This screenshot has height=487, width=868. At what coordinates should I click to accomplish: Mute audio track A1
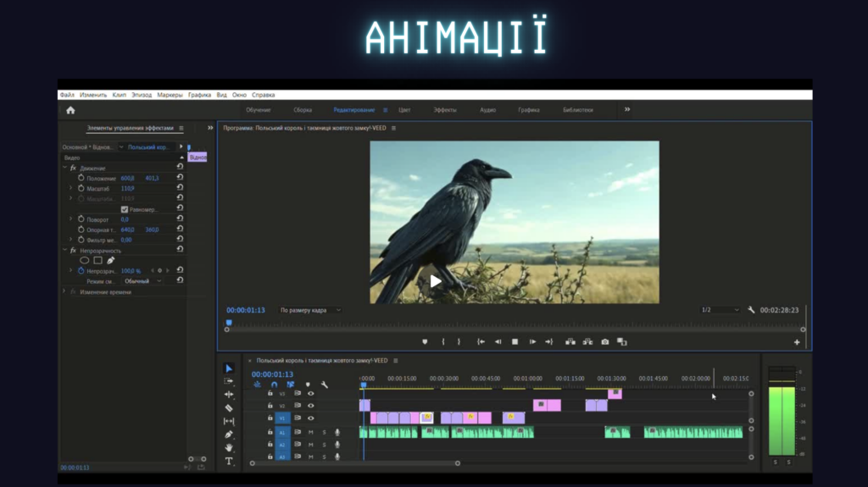tap(310, 432)
